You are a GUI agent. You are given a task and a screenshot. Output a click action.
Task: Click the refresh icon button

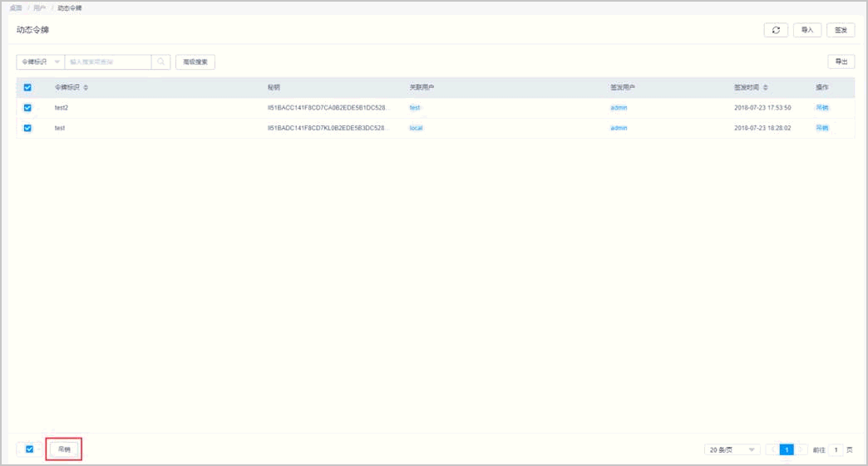coord(776,30)
